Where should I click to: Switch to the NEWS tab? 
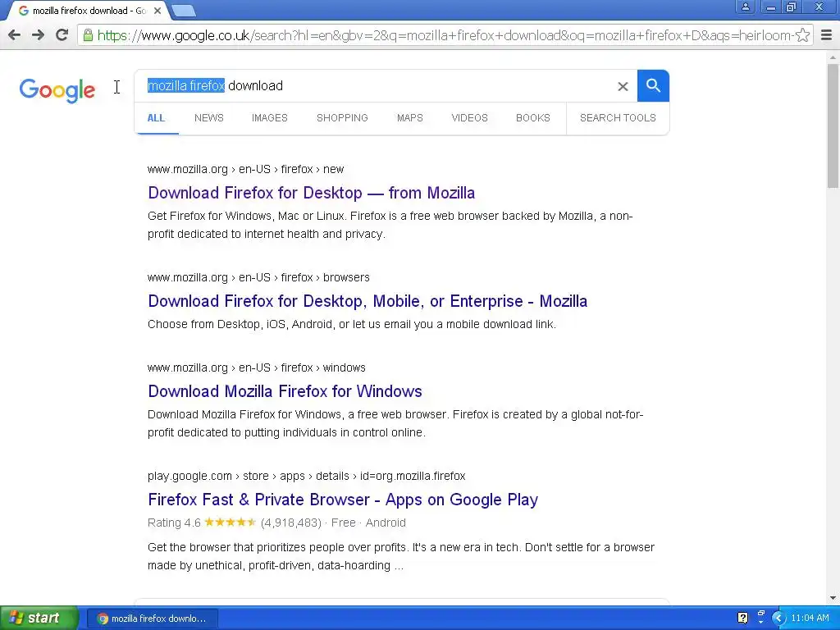click(x=209, y=118)
